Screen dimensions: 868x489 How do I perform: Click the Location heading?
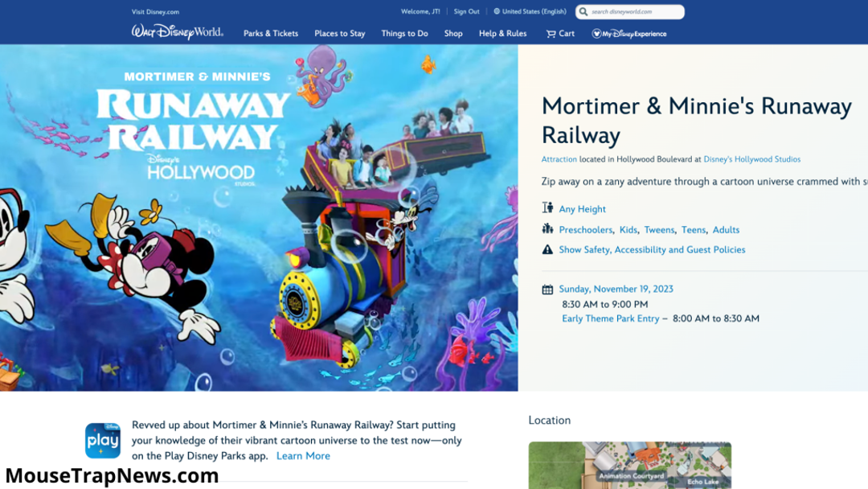549,421
